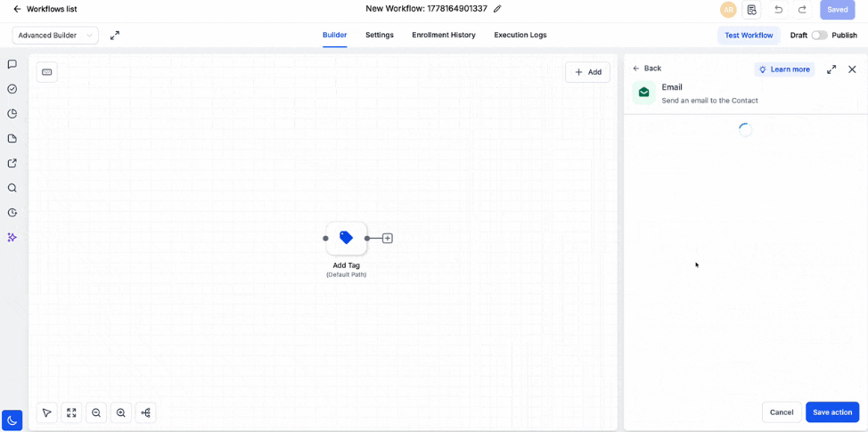The height and width of the screenshot is (432, 868).
Task: Open the comments icon in left sidebar
Action: pyautogui.click(x=12, y=64)
